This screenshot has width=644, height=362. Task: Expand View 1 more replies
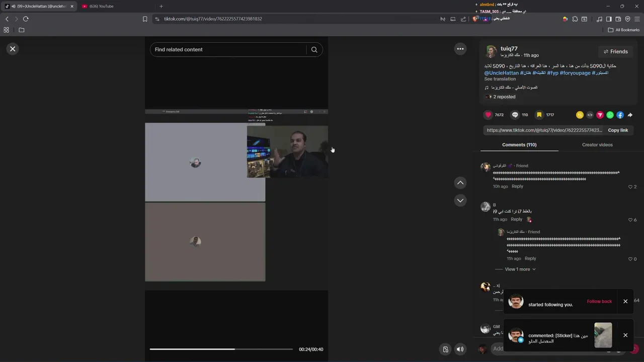coord(520,269)
